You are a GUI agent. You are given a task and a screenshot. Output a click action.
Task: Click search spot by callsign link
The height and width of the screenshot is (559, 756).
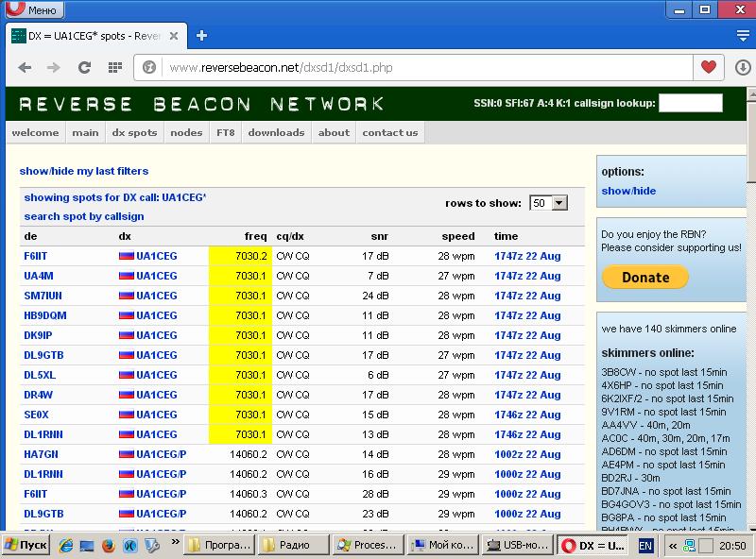[84, 216]
